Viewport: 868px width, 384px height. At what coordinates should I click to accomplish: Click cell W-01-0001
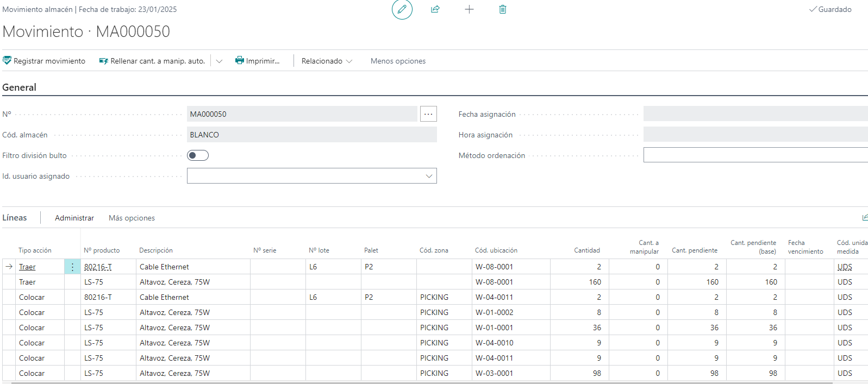pos(511,328)
